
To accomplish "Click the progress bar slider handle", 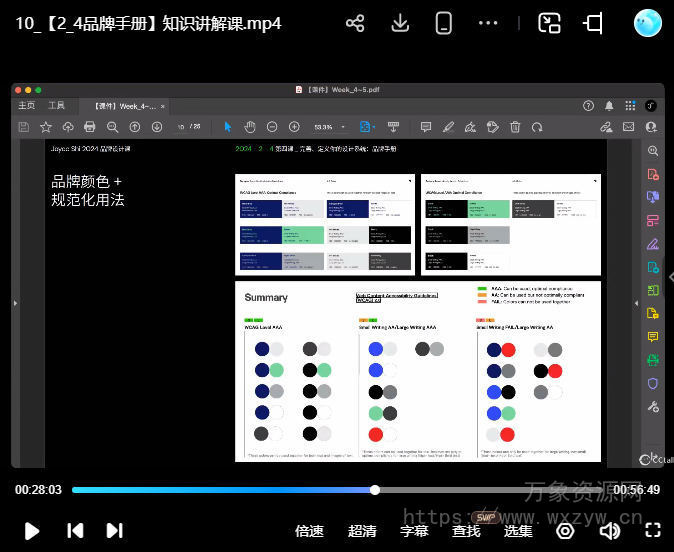I will pos(375,490).
